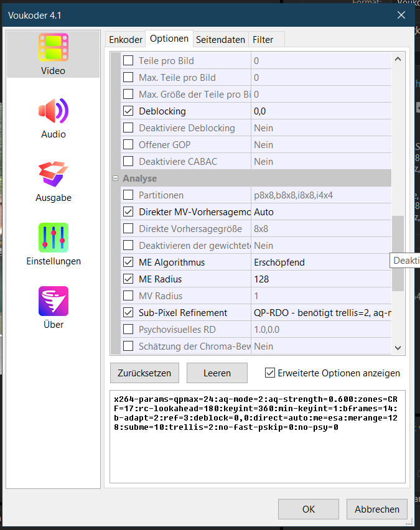Open the Audio section icon
This screenshot has height=530, width=420.
click(53, 112)
